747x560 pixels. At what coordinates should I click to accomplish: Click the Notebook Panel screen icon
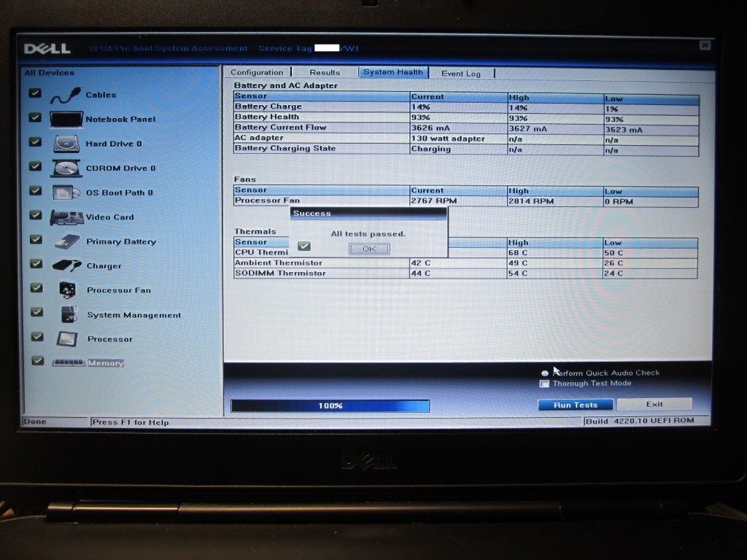66,119
